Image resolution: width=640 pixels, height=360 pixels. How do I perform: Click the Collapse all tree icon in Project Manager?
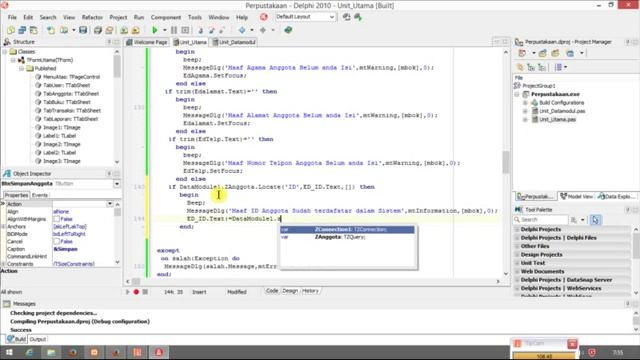[542, 67]
